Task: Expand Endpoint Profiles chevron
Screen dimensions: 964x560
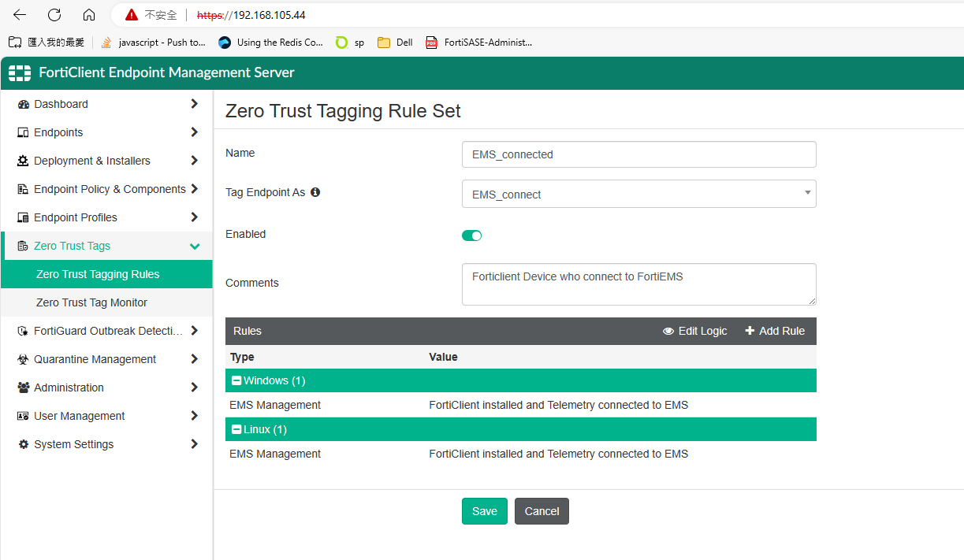Action: (194, 217)
